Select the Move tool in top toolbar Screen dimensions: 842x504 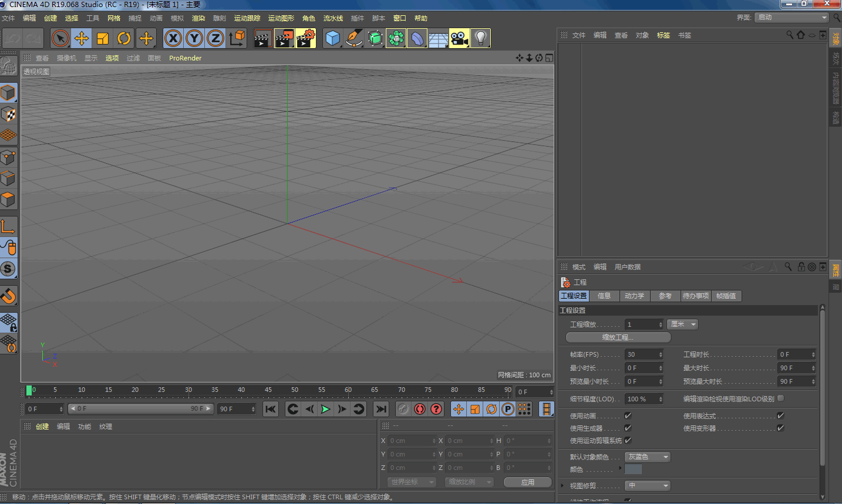pos(82,39)
